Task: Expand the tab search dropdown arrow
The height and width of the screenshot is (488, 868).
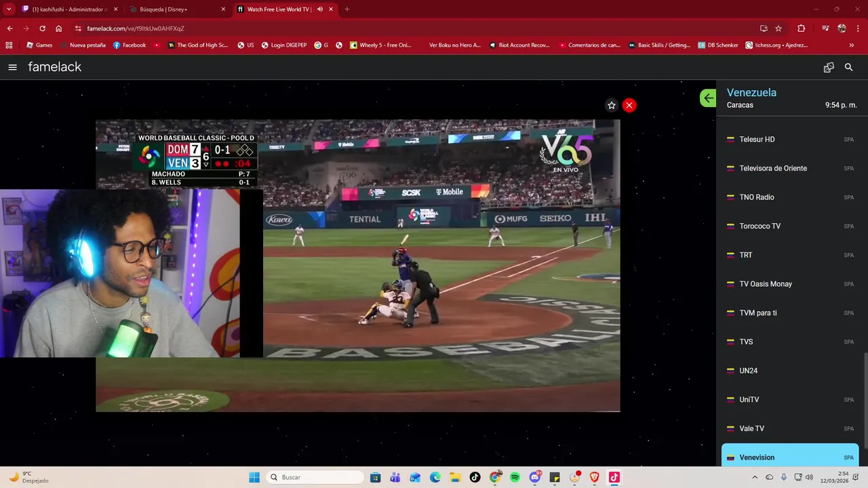Action: click(x=9, y=9)
